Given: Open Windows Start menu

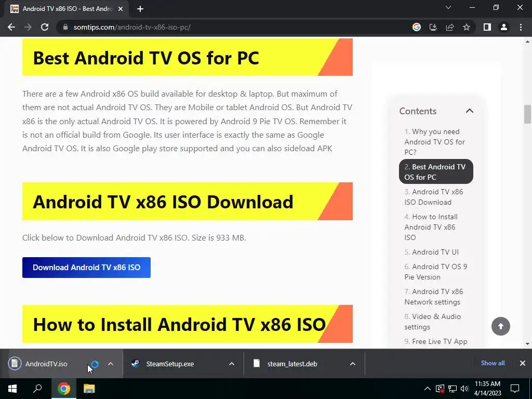Looking at the screenshot, I should [x=12, y=389].
